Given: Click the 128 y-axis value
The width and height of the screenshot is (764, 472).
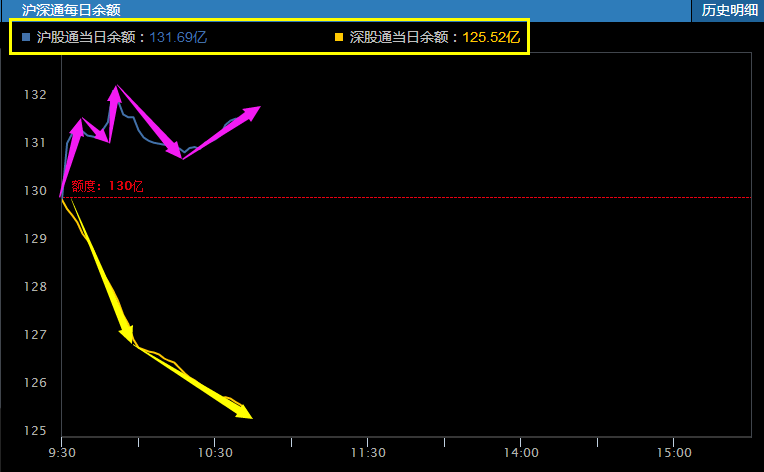Looking at the screenshot, I should click(35, 287).
